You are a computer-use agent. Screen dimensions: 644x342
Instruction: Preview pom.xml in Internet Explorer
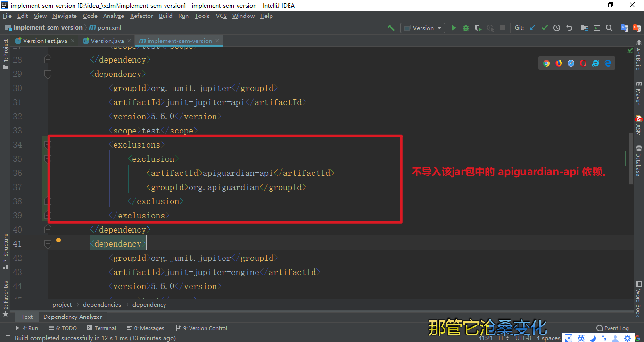pyautogui.click(x=595, y=63)
